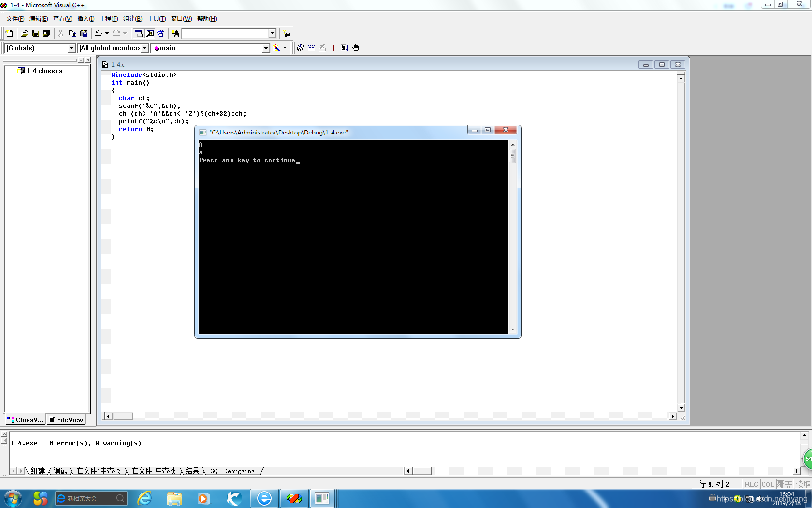The height and width of the screenshot is (508, 812).
Task: Click the 'return 0;' code line
Action: (136, 129)
